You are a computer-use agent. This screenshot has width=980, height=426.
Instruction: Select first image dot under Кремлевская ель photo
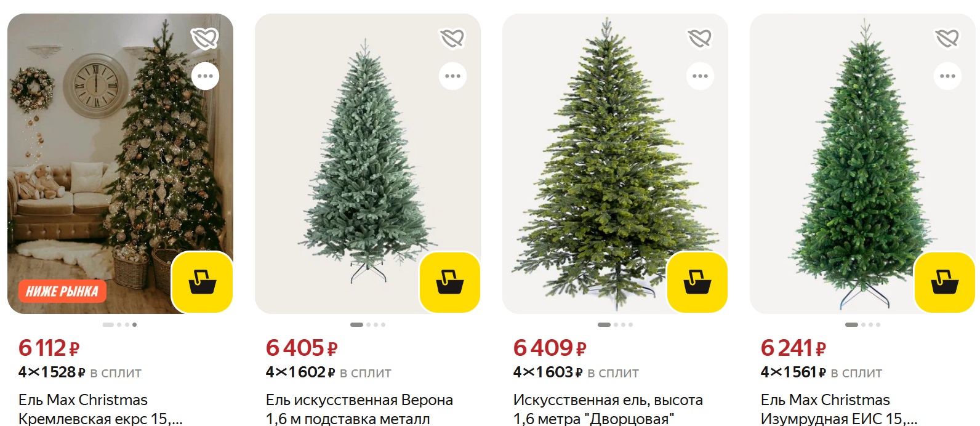click(x=108, y=324)
